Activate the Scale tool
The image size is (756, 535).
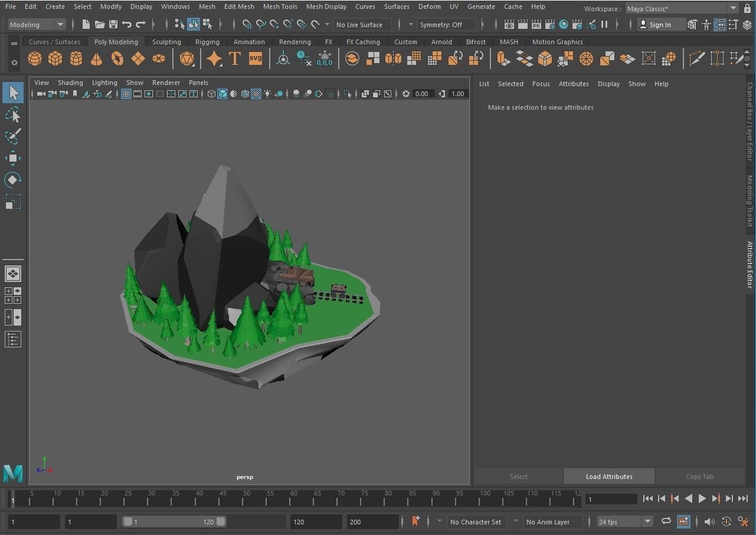(x=13, y=201)
